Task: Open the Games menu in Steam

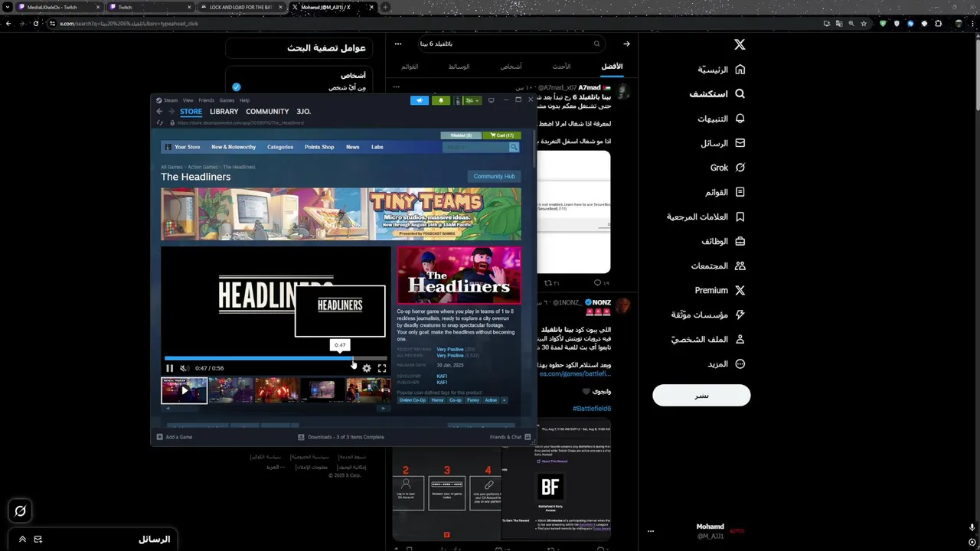Action: (x=227, y=100)
